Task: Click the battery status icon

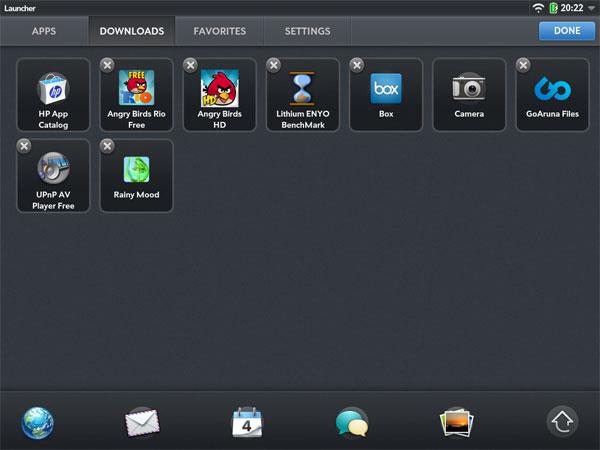Action: coord(553,8)
